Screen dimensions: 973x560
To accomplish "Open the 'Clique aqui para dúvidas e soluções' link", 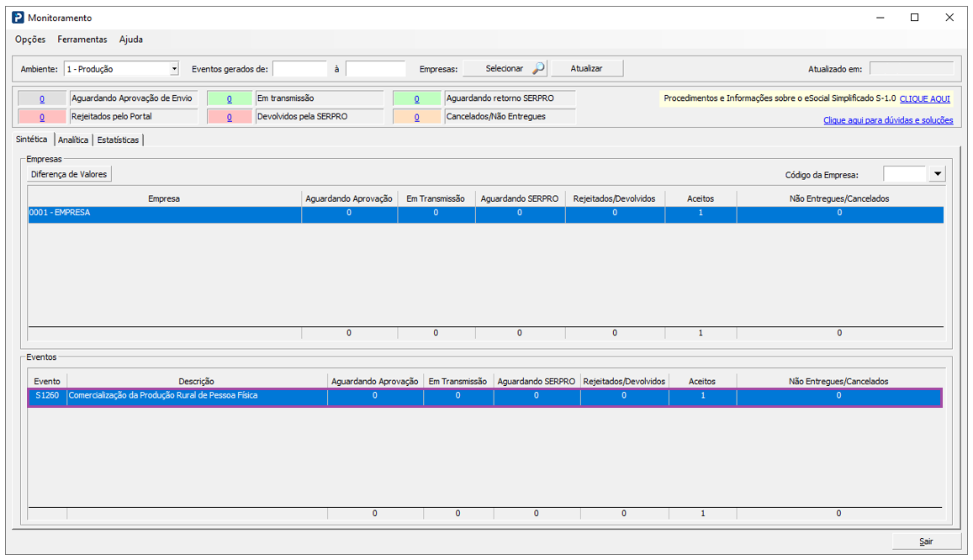I will coord(888,120).
